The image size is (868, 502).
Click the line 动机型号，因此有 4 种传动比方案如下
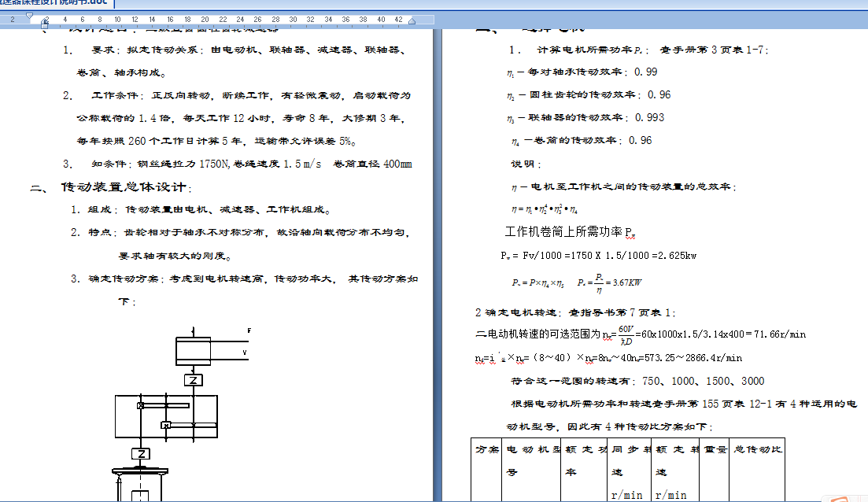(x=610, y=426)
